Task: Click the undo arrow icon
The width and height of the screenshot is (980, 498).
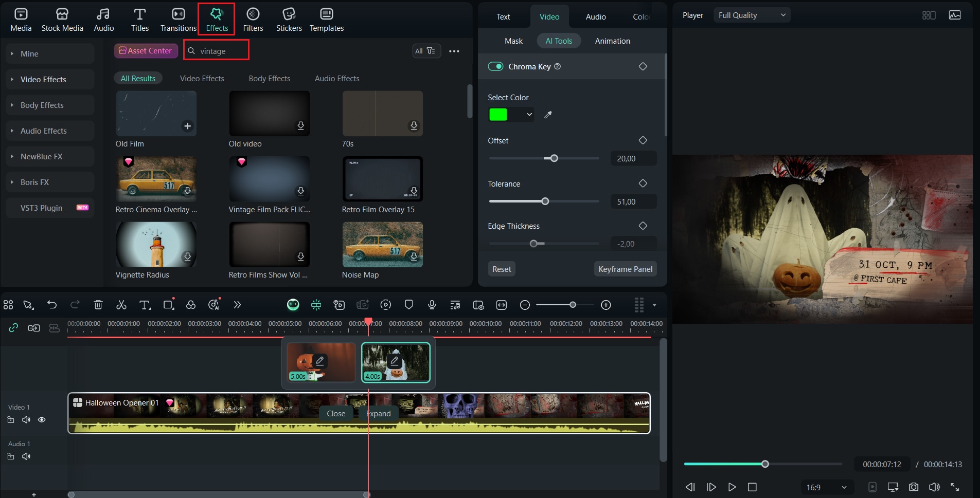Action: [x=52, y=305]
